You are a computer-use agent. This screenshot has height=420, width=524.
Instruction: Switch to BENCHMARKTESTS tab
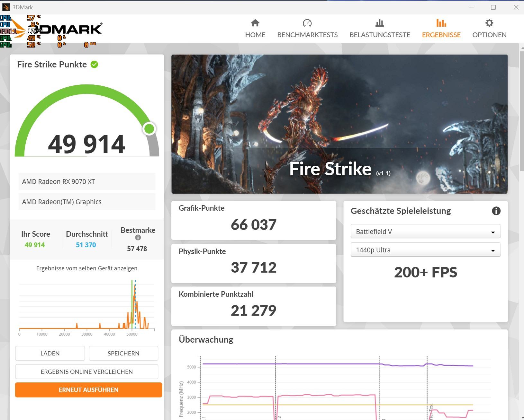(307, 29)
